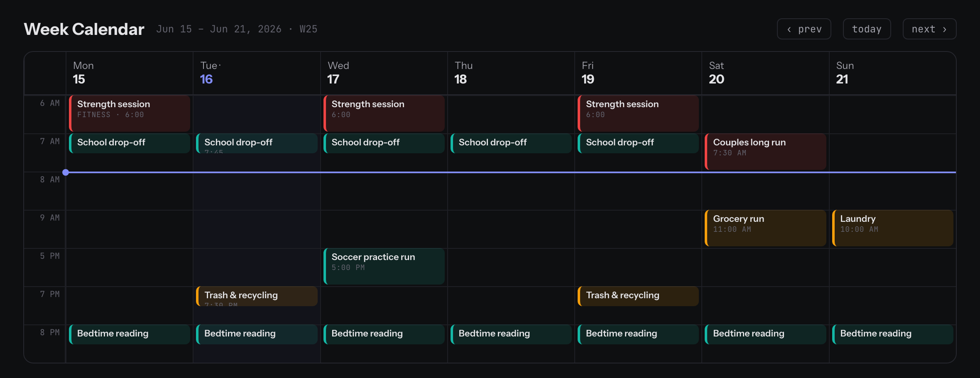
Task: Click the 7 AM time label
Action: coord(50,141)
